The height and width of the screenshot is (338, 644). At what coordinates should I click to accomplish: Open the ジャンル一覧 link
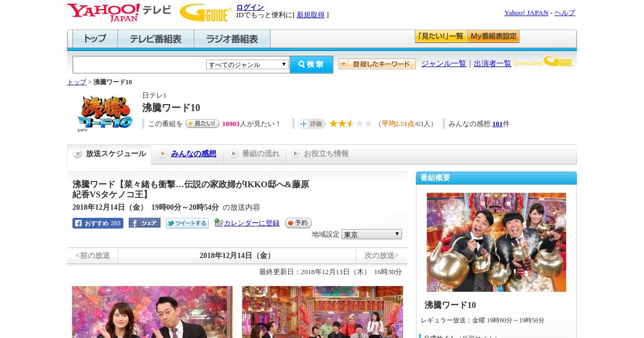444,63
